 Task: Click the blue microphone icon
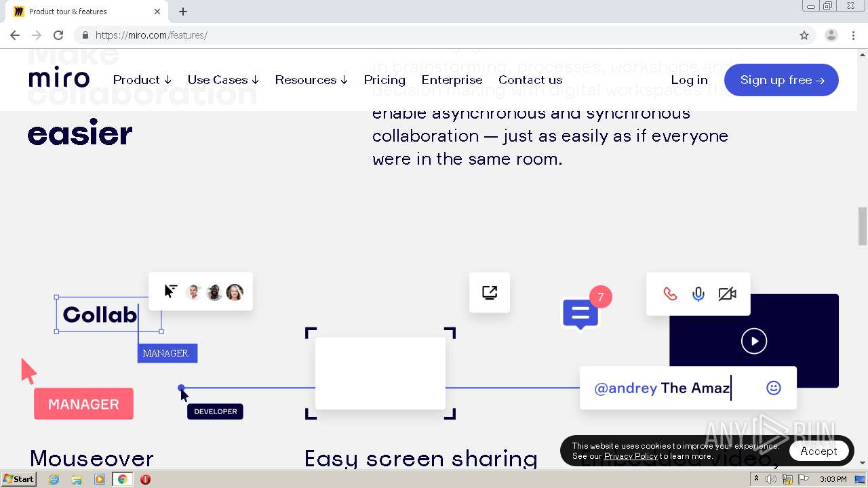(698, 294)
